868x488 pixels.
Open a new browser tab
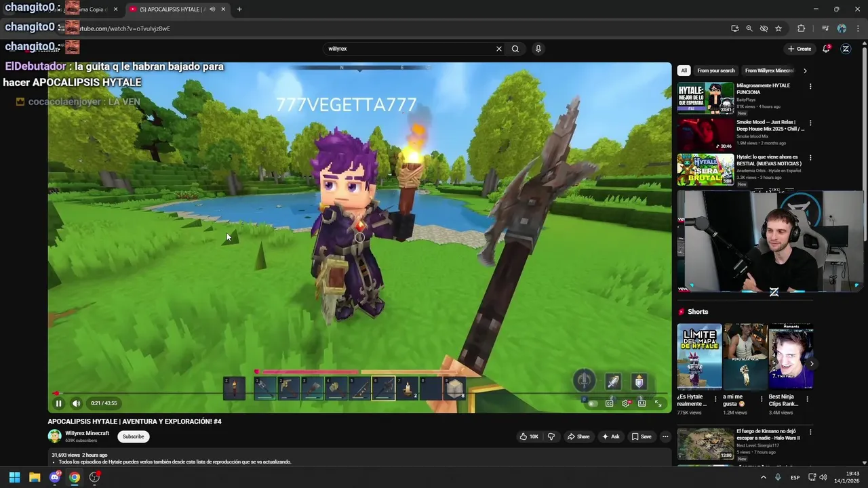coord(239,9)
